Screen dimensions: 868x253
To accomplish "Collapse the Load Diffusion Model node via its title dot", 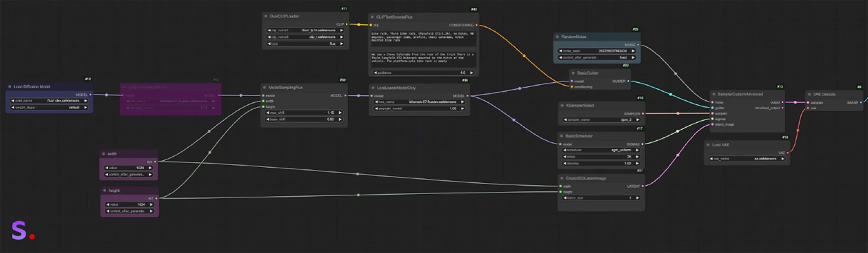I will pyautogui.click(x=10, y=87).
